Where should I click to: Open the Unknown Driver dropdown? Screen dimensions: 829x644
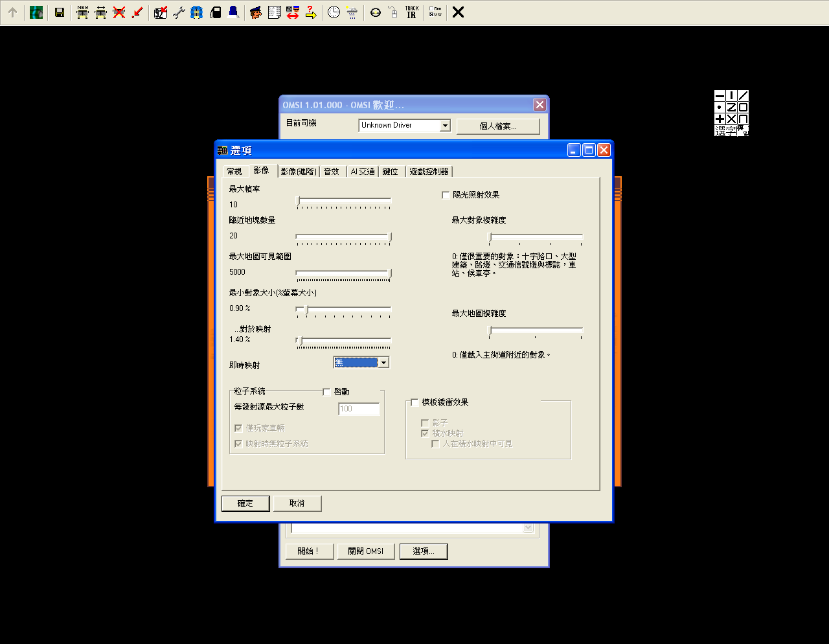click(x=445, y=126)
